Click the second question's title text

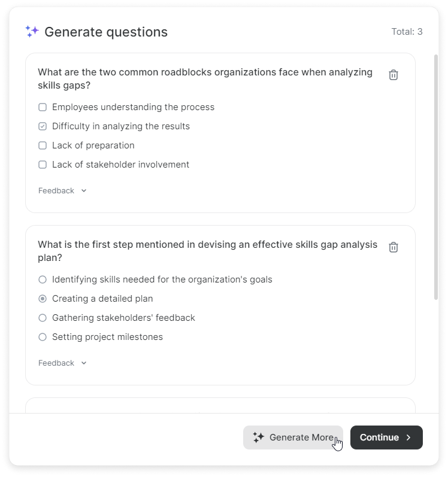(x=207, y=251)
